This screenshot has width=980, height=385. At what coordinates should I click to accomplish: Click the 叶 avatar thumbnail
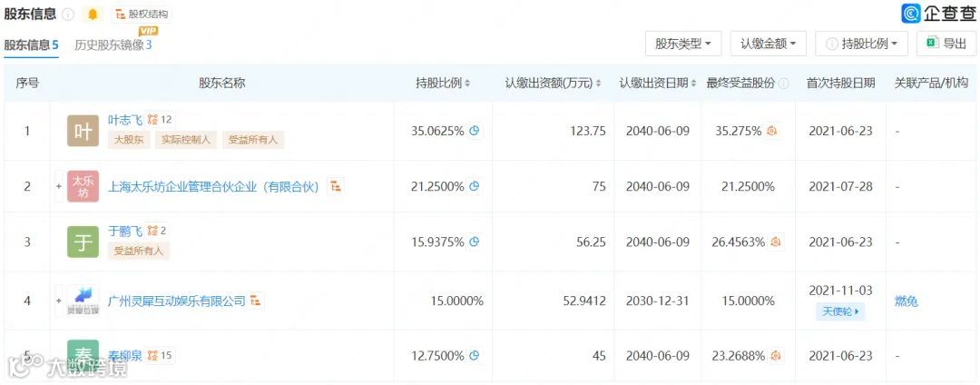[x=83, y=131]
